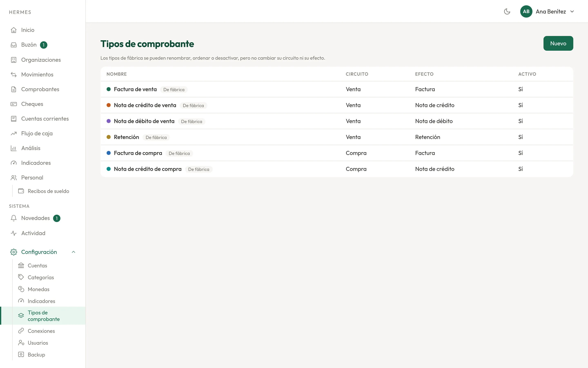Click the Comprobantes document icon
This screenshot has width=588, height=368.
(14, 89)
